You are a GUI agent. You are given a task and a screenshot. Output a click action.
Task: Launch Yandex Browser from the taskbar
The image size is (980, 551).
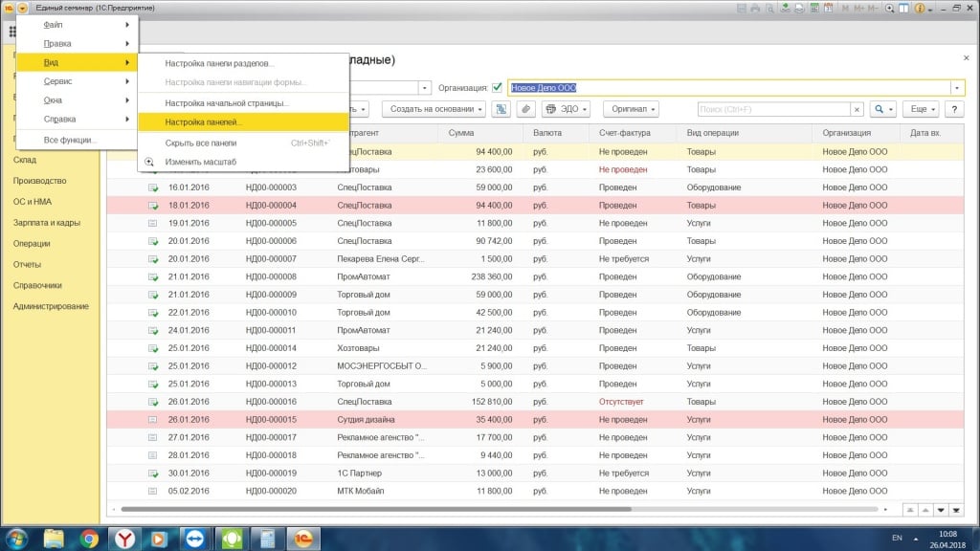point(123,538)
